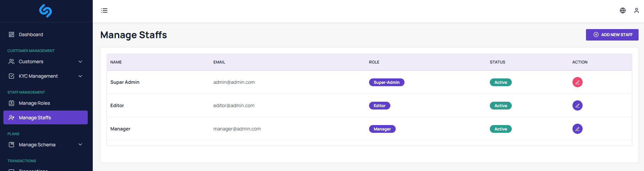Click edit icon for Manager row

(x=577, y=129)
